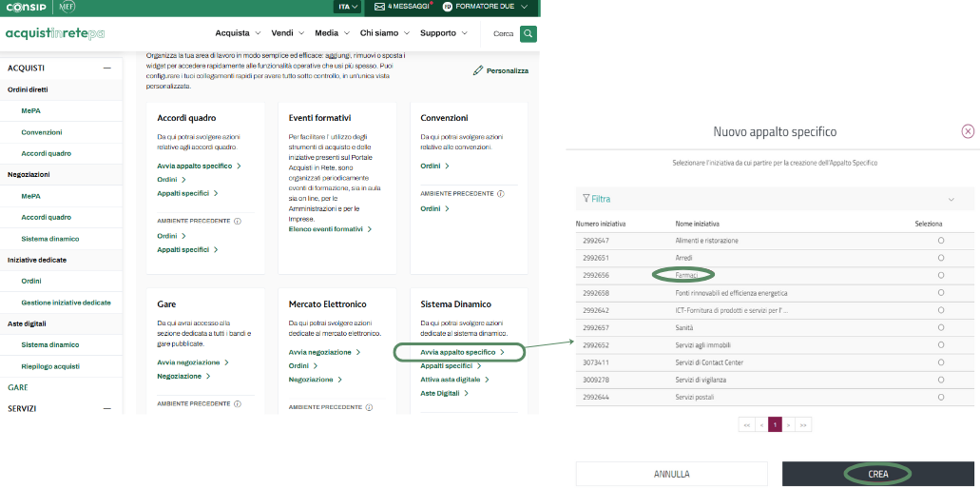Screen dimensions: 980x489
Task: Open the ITA language dropdown
Action: [348, 7]
